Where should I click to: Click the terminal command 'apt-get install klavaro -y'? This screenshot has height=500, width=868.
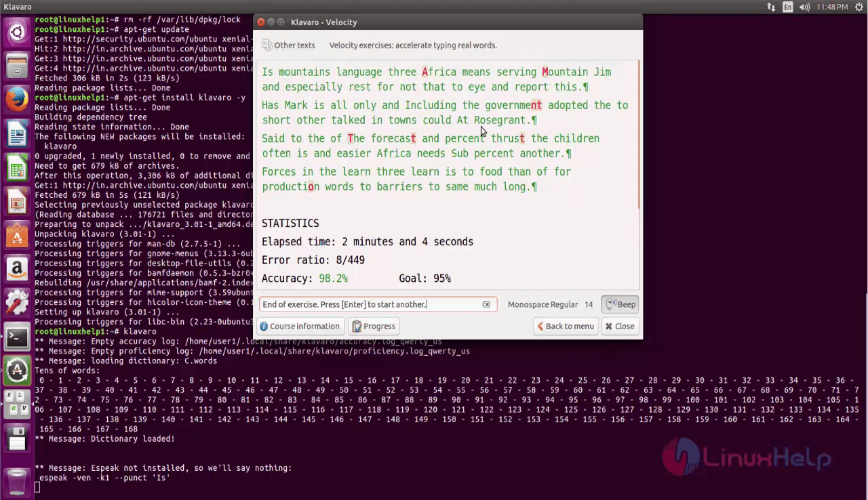(184, 98)
